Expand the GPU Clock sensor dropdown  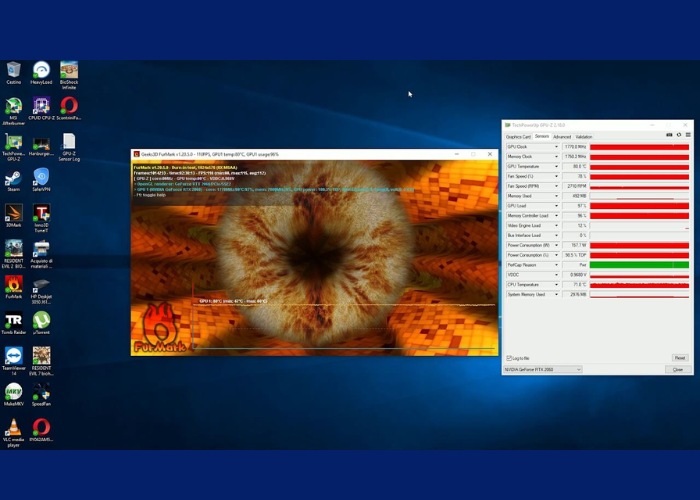coord(556,147)
